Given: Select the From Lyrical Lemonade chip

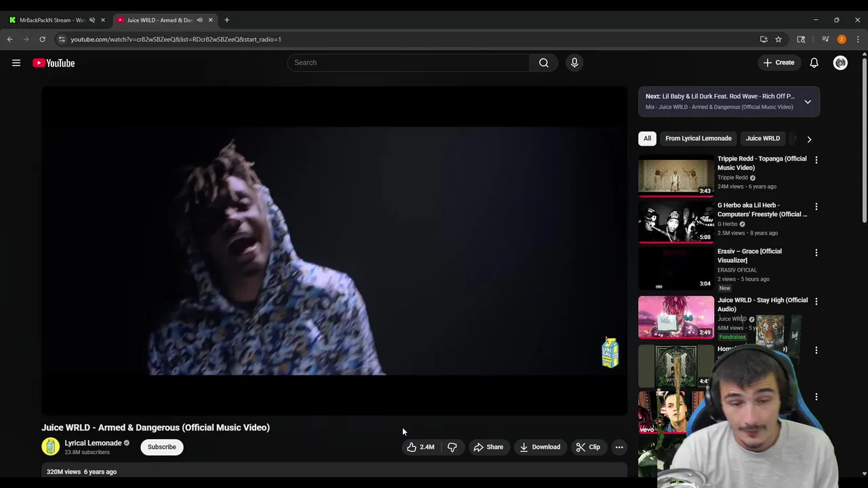Looking at the screenshot, I should [698, 138].
